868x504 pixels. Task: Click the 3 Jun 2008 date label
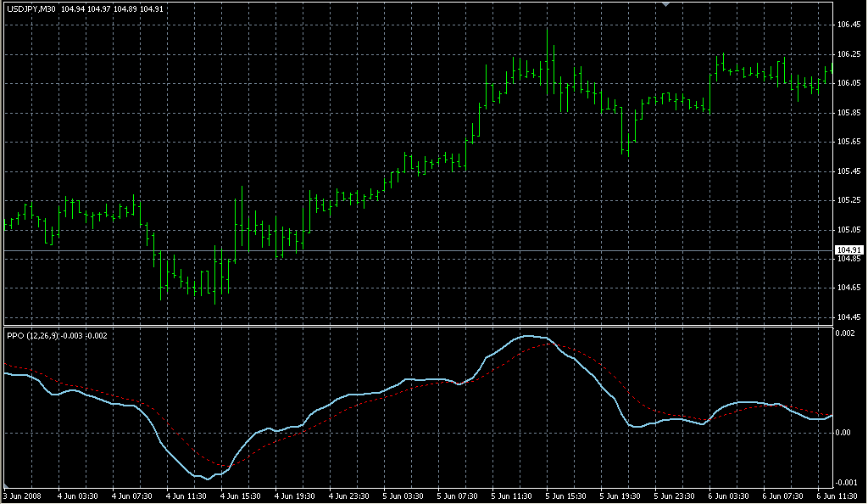point(22,496)
